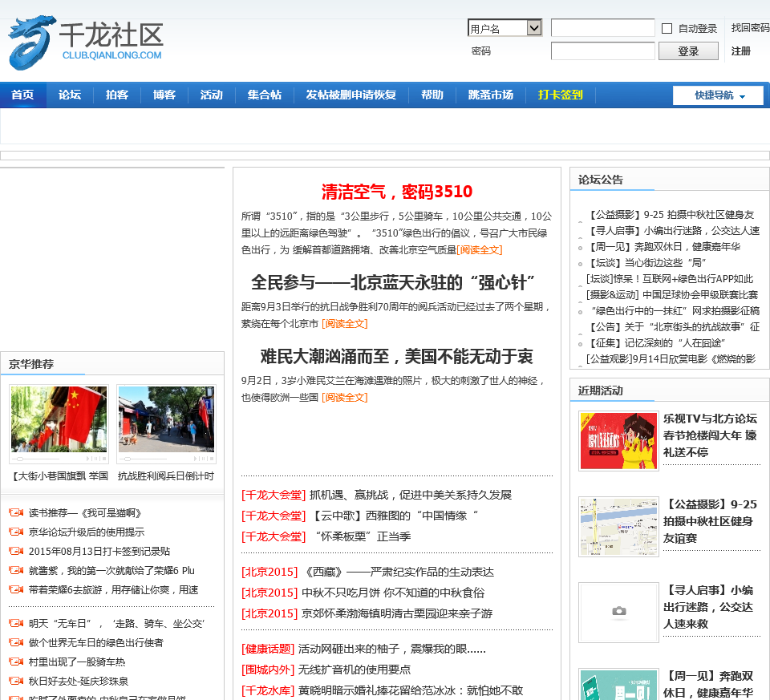This screenshot has height=700, width=770.
Task: Expand the 快捷导航 dropdown menu
Action: point(718,95)
